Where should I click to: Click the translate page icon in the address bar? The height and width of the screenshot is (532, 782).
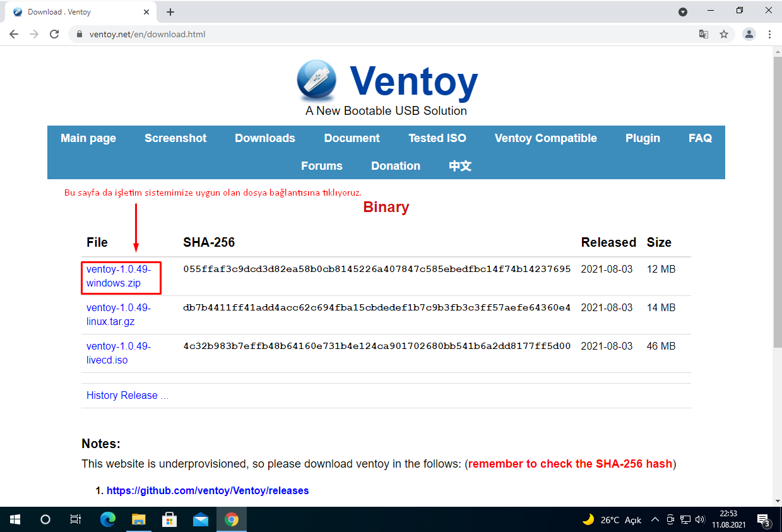pyautogui.click(x=704, y=34)
